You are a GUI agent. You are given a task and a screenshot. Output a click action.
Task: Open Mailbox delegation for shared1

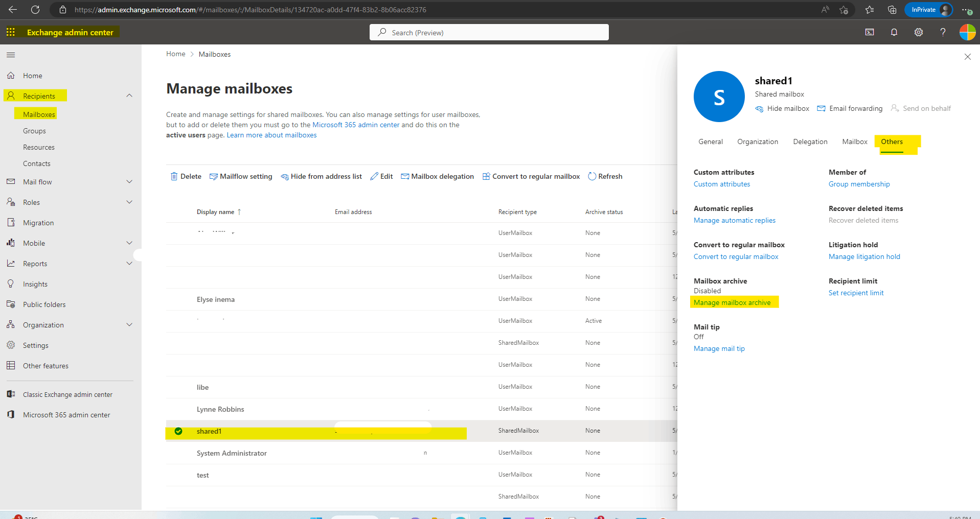437,176
